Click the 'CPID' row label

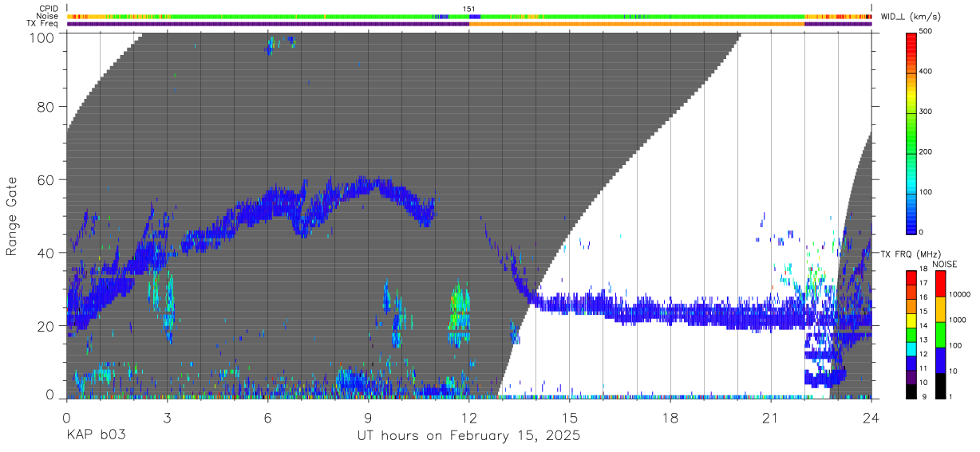click(x=48, y=9)
